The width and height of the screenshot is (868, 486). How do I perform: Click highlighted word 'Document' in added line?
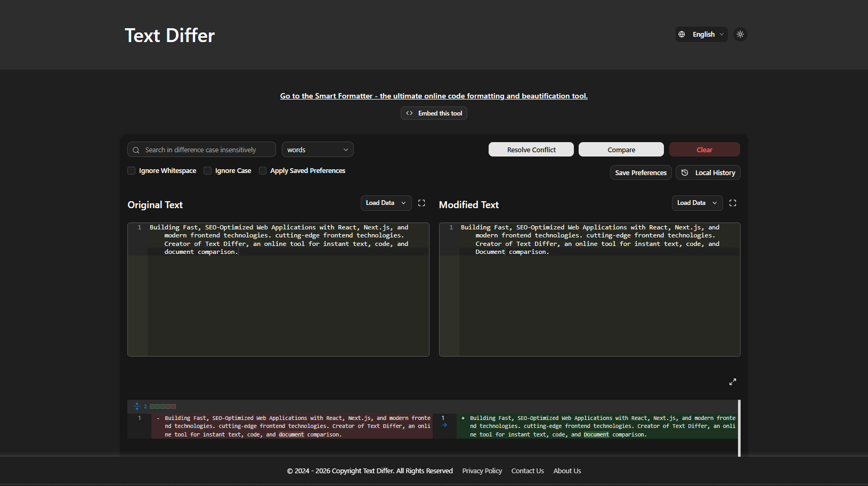click(x=596, y=434)
